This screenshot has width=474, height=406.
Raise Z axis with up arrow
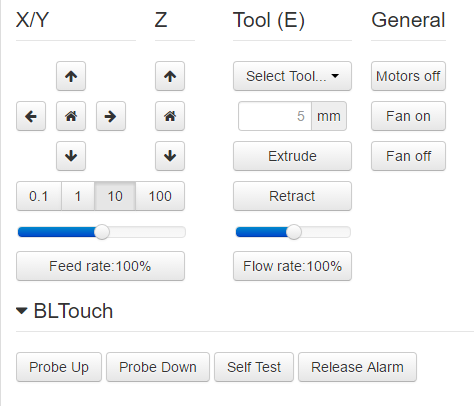(170, 76)
